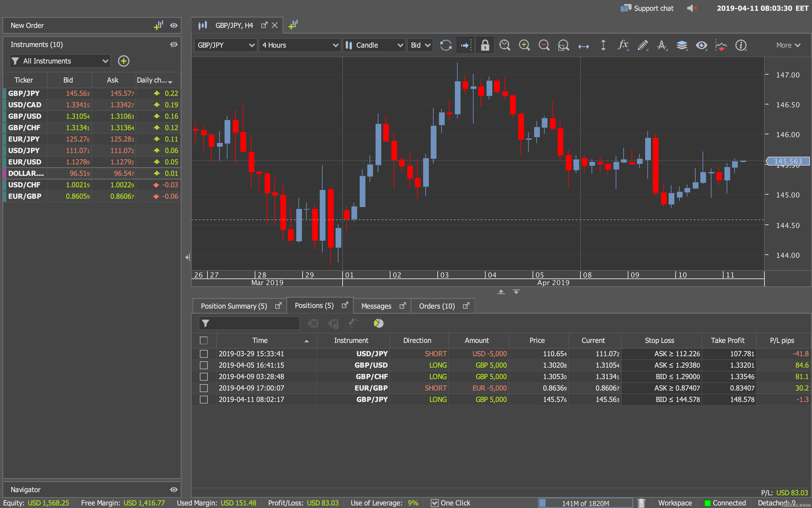This screenshot has height=508, width=812.
Task: Click the reload chart data icon
Action: (446, 45)
